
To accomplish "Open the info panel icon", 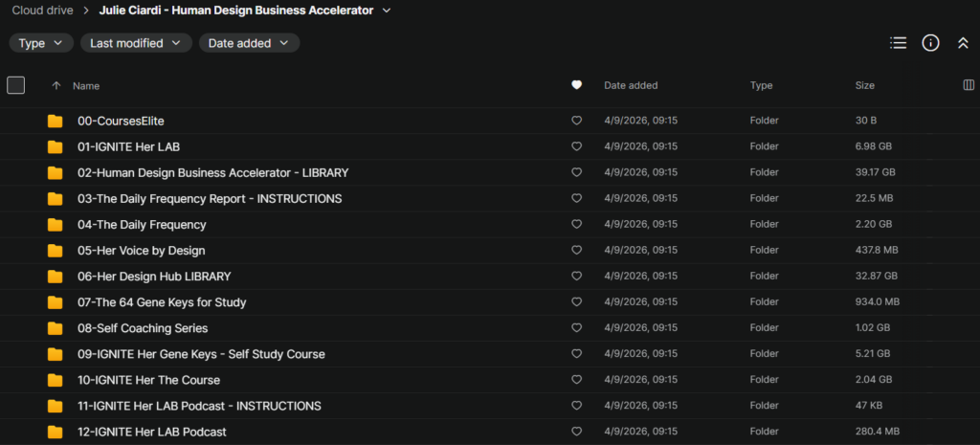I will click(930, 43).
